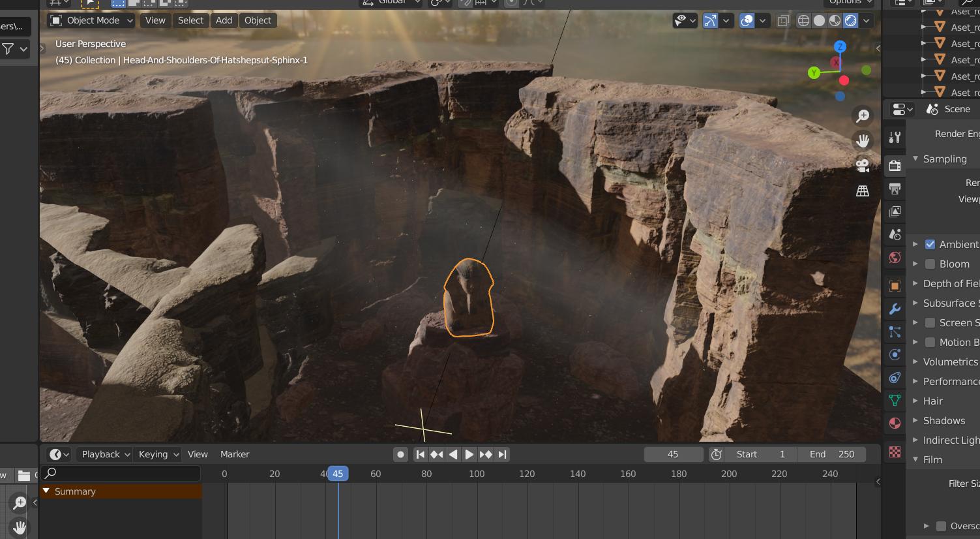Open the Modifiers wrench icon

click(x=895, y=309)
